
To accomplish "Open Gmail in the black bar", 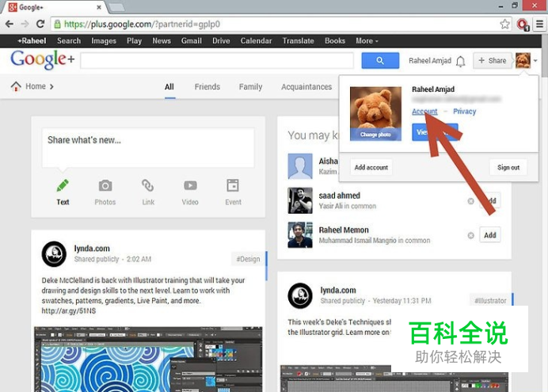I will pos(191,41).
